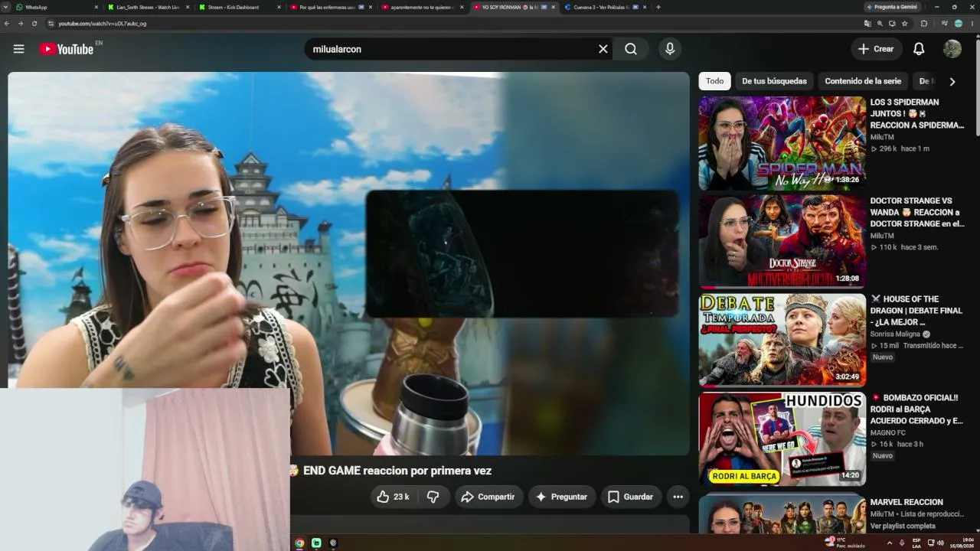Click the browser address bar URL
Viewport: 980px width, 551px height.
pos(102,24)
